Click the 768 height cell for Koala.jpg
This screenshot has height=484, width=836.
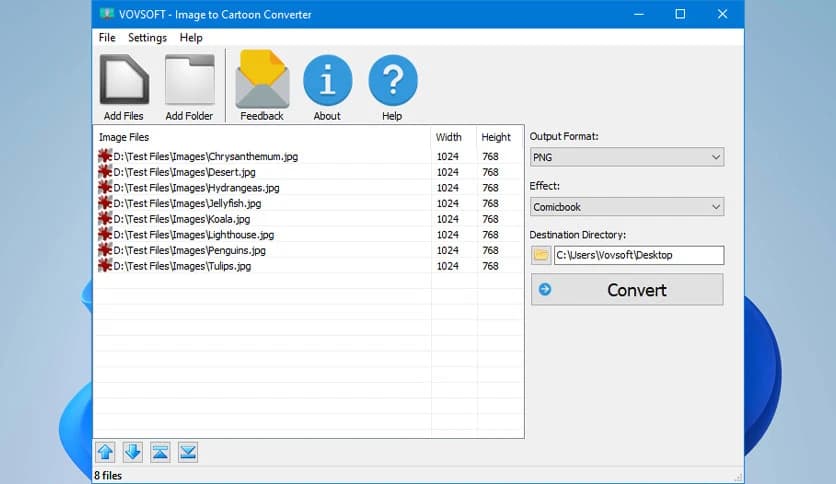491,219
